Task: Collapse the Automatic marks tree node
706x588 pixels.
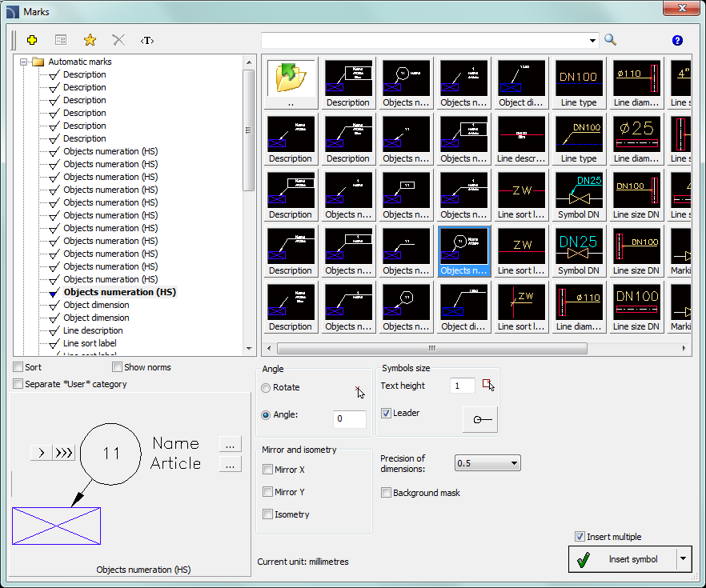Action: coord(24,62)
